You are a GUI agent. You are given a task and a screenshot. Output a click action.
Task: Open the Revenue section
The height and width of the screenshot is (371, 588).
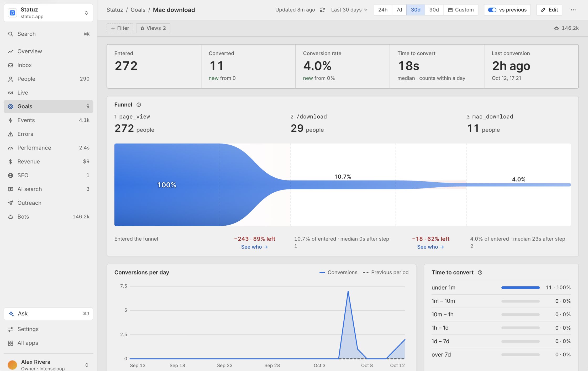(48, 162)
